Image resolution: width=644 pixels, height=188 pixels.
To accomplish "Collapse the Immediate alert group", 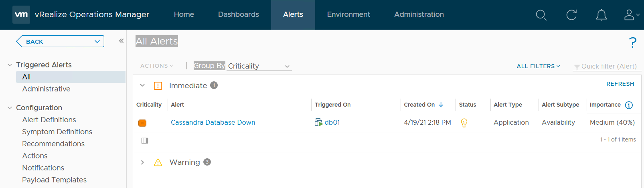I will pos(142,85).
